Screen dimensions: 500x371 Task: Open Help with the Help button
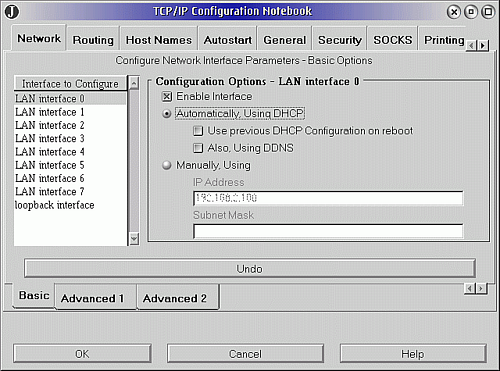[x=413, y=354]
